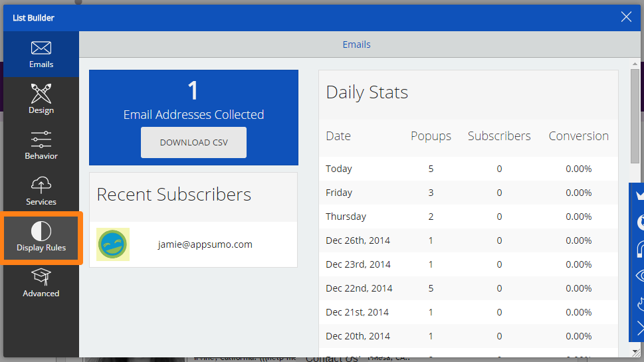Click the Conversion column header
The image size is (644, 362).
tap(578, 136)
